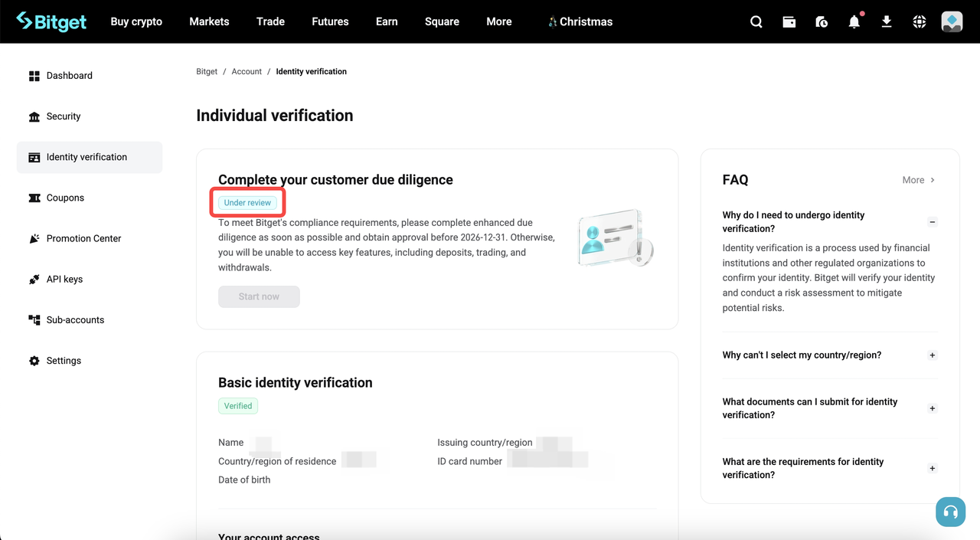This screenshot has height=540, width=980.
Task: Open the app download icon
Action: (x=886, y=21)
